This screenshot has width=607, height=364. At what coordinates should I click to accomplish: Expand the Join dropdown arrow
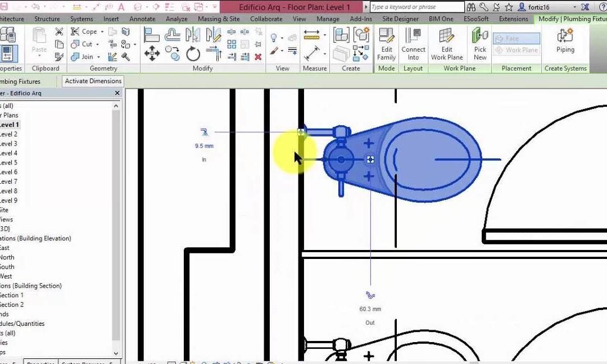tap(98, 57)
